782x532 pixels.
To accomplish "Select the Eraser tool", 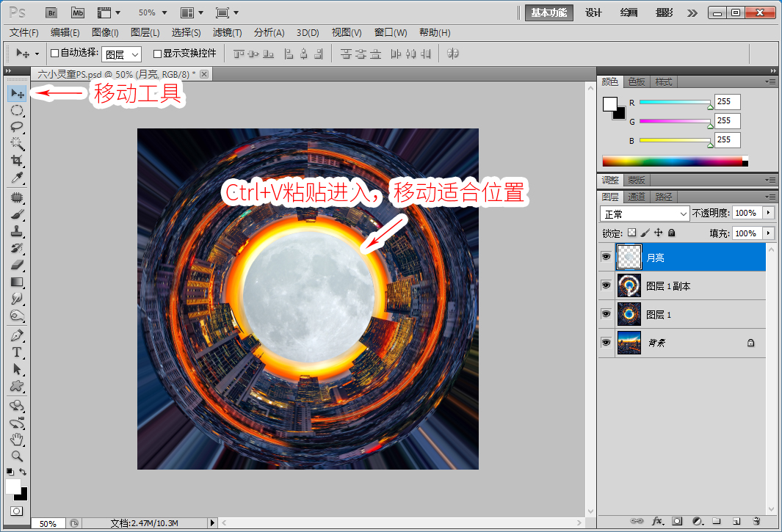I will pos(17,265).
